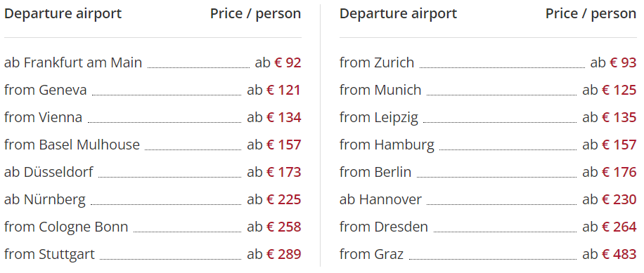Choose the Zurich departure airport
The image size is (644, 273).
pyautogui.click(x=488, y=62)
